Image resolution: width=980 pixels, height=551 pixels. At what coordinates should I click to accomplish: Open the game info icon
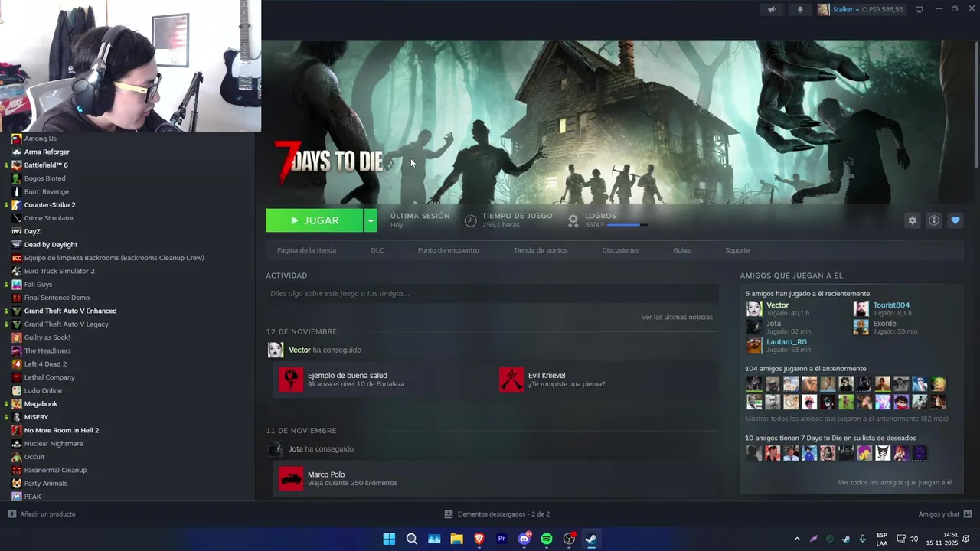(933, 220)
